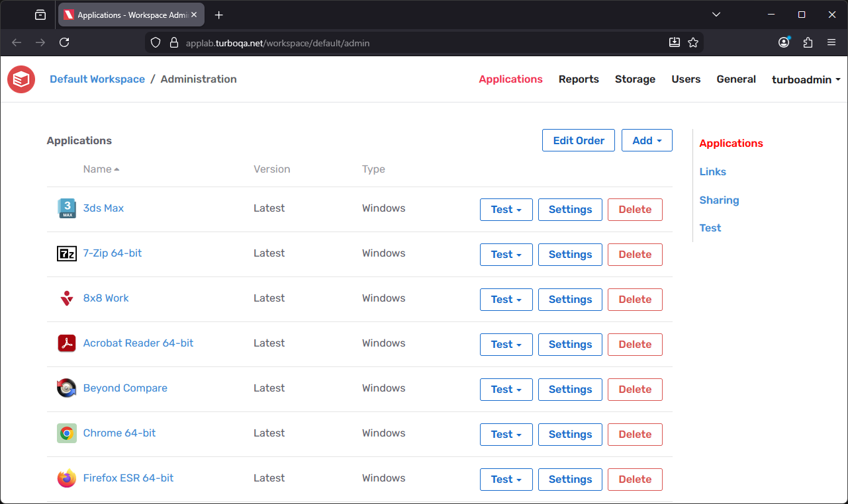
Task: Click the tracking protection shield icon
Action: (x=154, y=42)
